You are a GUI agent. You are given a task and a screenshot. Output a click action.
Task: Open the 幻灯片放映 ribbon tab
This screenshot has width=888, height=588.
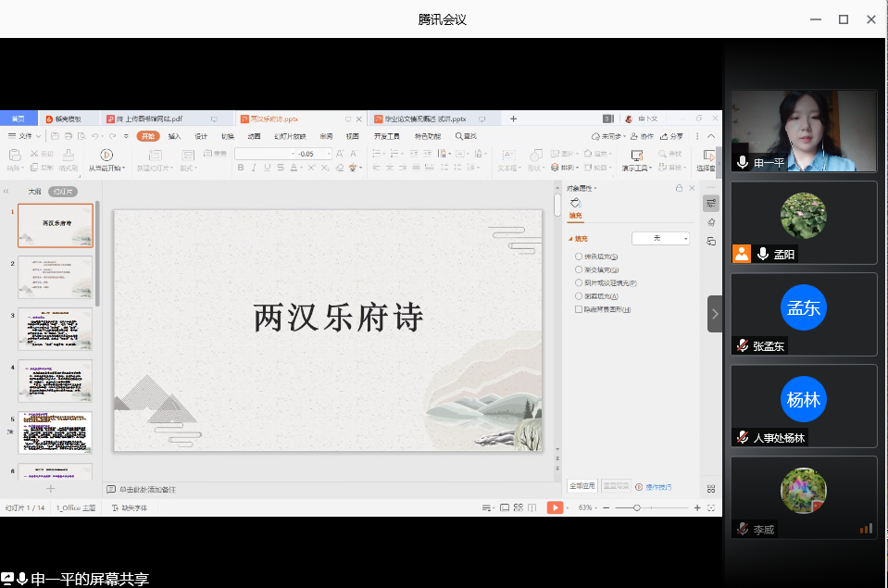(x=290, y=136)
